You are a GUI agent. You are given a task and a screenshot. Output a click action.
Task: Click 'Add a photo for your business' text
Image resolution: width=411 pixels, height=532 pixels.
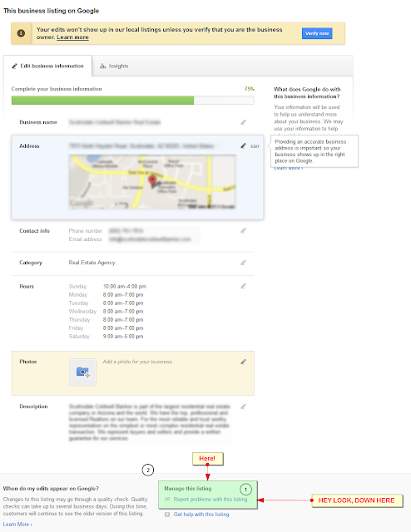pos(137,362)
